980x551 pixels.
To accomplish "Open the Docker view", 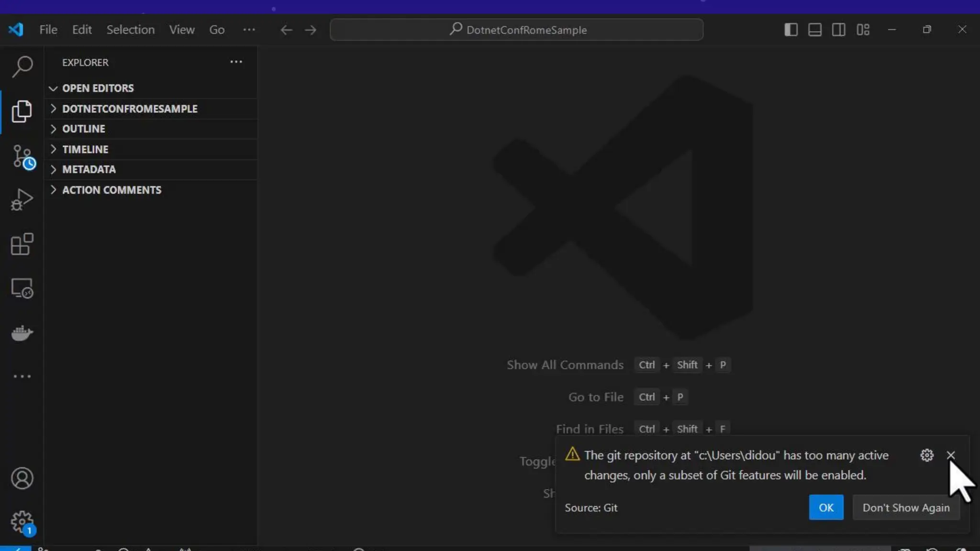I will (22, 333).
